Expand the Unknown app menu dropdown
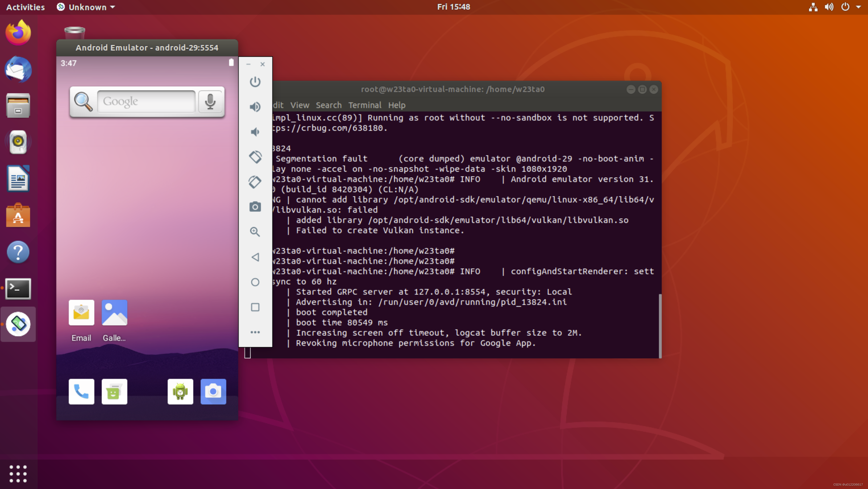 coord(86,7)
